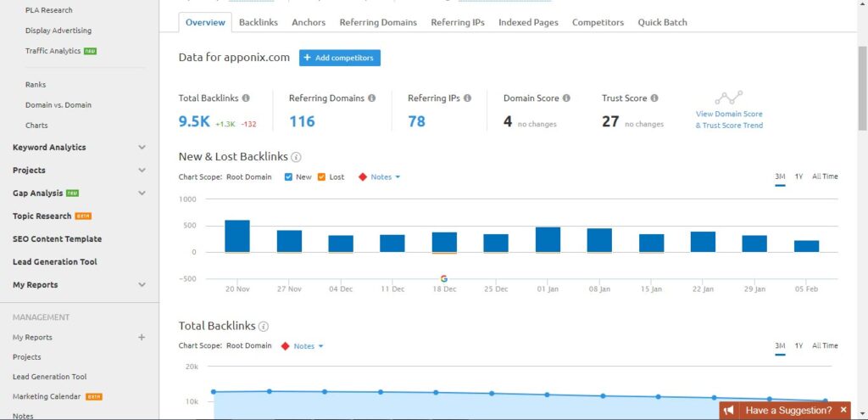Select All Time range in New & Lost Backlinks chart

825,176
